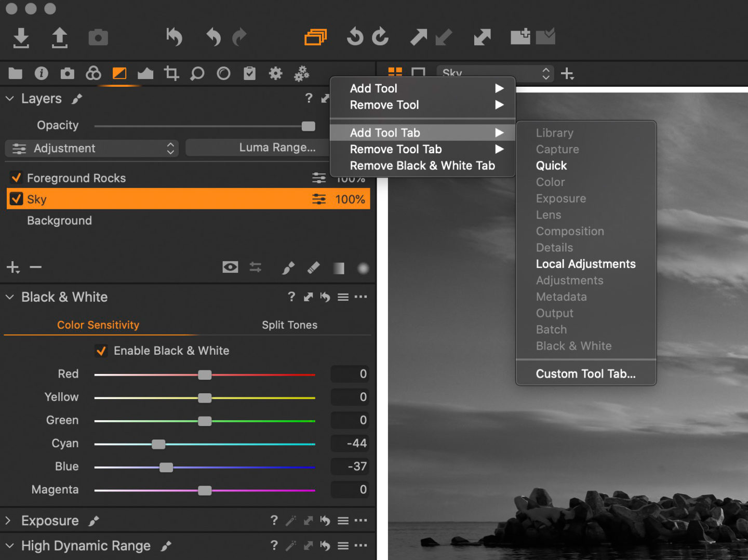Click the rotate left icon

(x=355, y=37)
